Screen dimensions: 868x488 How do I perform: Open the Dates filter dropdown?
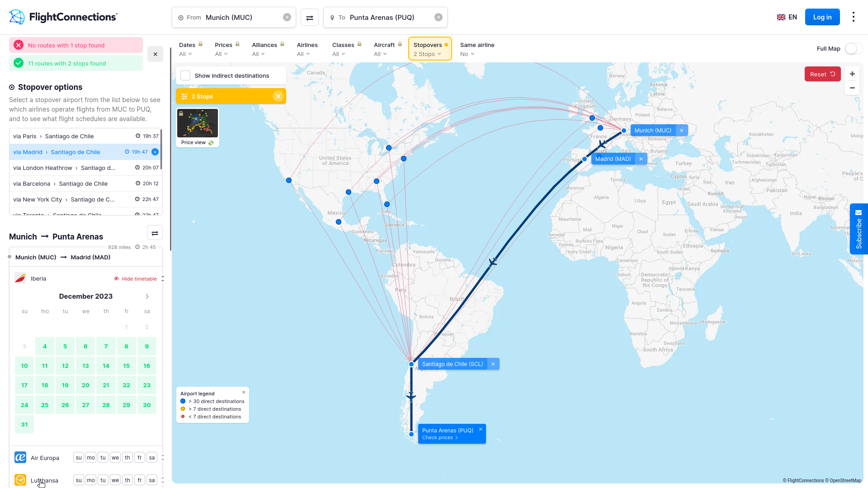pos(191,49)
